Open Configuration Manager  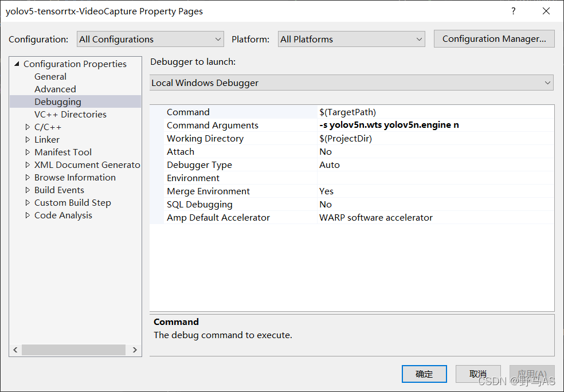coord(494,39)
